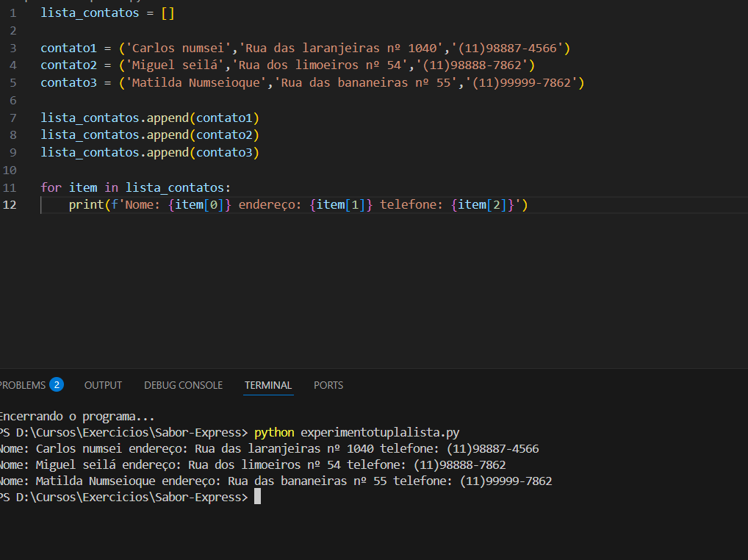Click inside the empty brackets on line 1

pyautogui.click(x=168, y=12)
